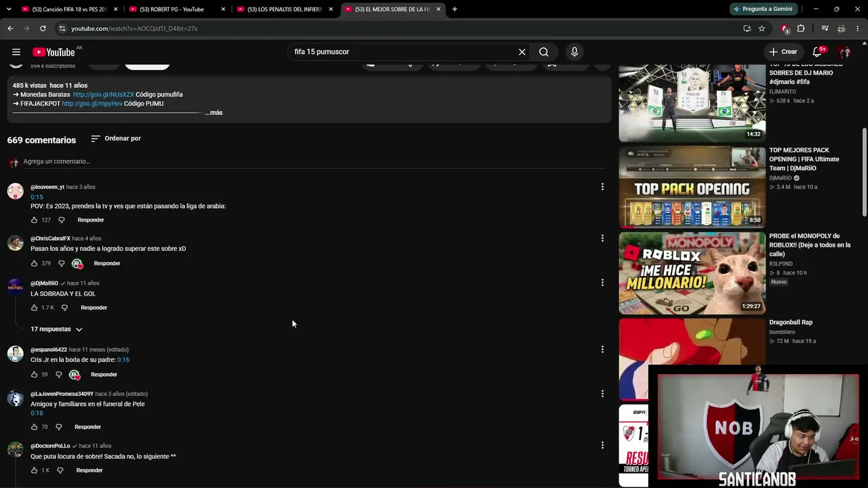Dislike @DoctorePoLLo's comment
This screenshot has width=868, height=488.
[60, 470]
